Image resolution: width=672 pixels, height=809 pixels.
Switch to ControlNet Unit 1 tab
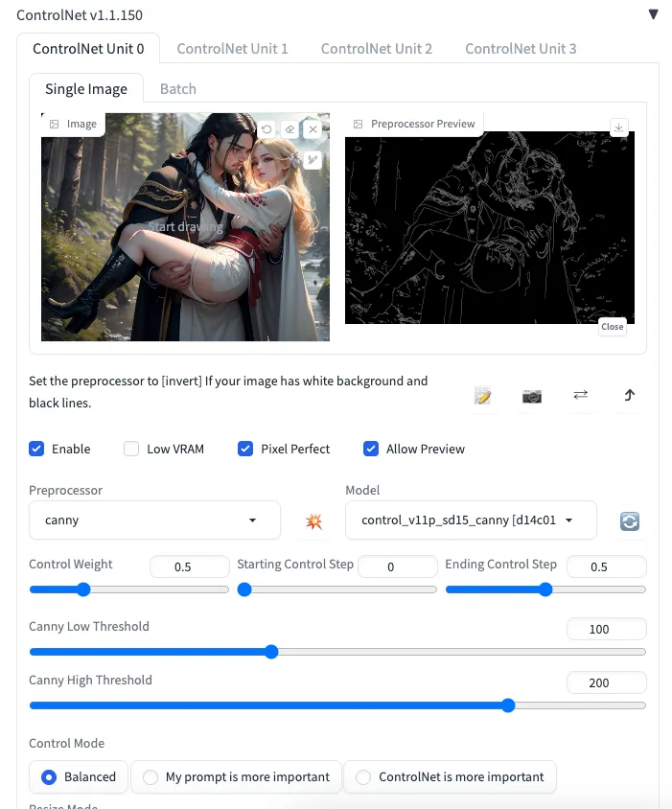(232, 49)
